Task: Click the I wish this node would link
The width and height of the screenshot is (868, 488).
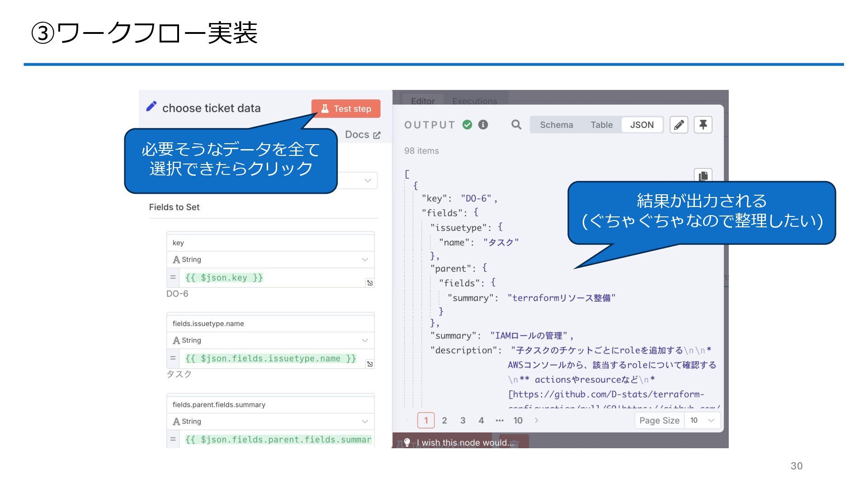Action: [466, 443]
